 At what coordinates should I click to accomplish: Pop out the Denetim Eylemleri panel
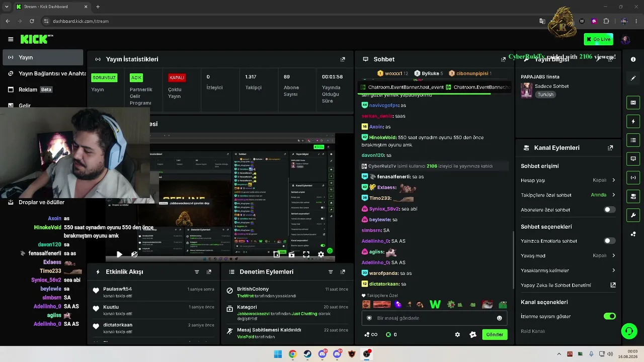(x=343, y=272)
